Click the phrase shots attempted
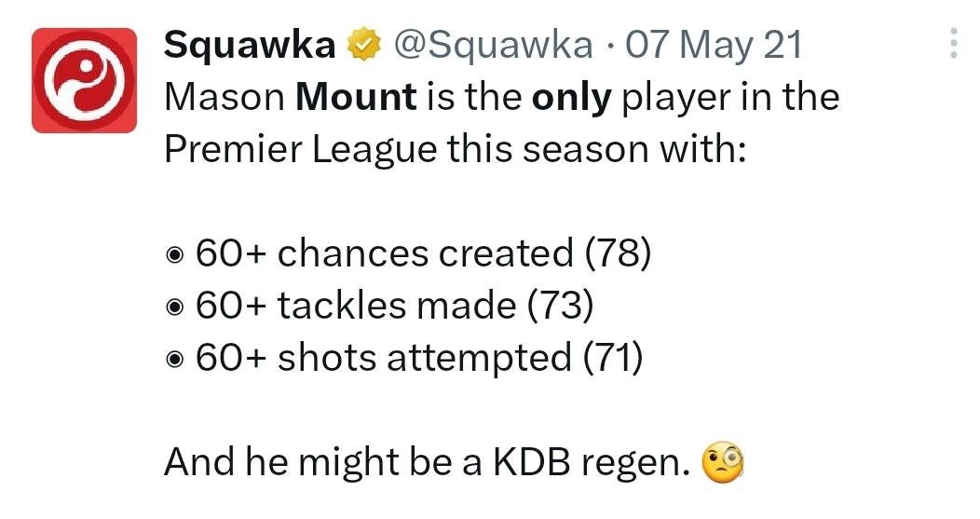 pyautogui.click(x=424, y=358)
